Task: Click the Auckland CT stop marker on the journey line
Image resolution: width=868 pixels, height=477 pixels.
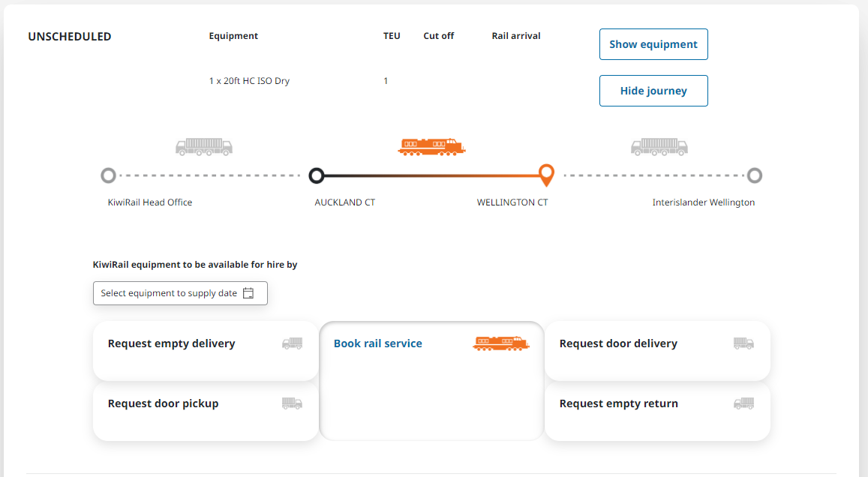Action: [317, 175]
